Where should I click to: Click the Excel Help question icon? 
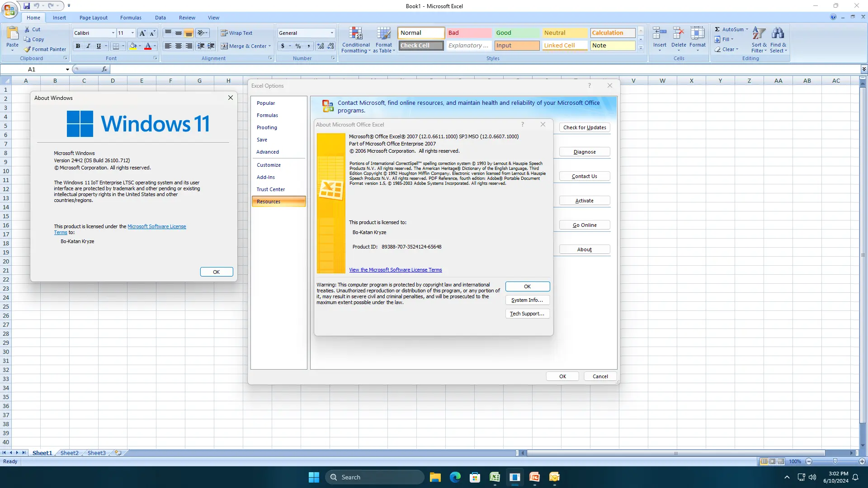click(x=833, y=17)
